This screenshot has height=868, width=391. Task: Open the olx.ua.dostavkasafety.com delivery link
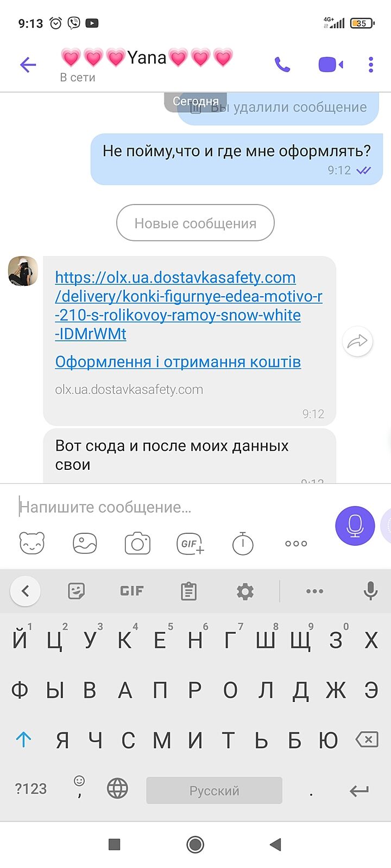pos(188,305)
